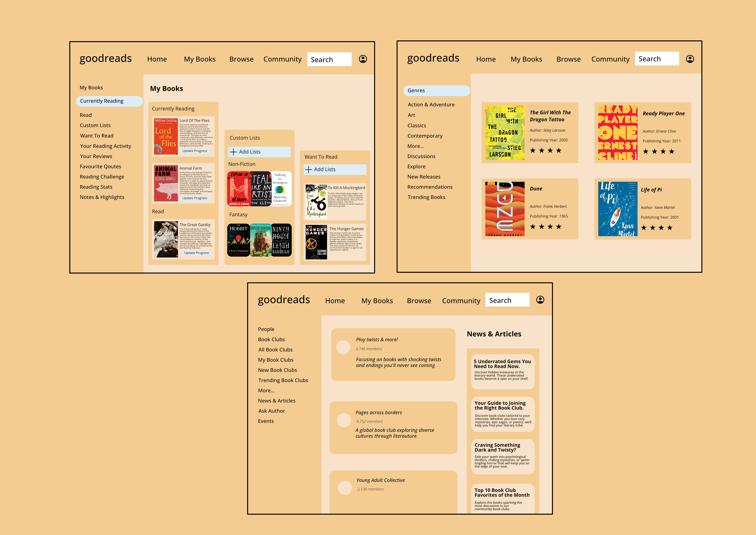
Task: Select The Hobbit cover in Fantasy list
Action: click(x=238, y=240)
